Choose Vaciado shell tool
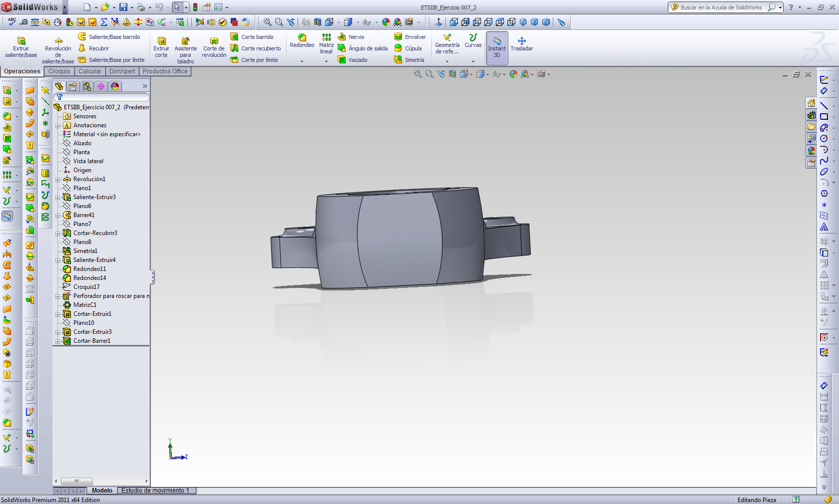 point(353,60)
